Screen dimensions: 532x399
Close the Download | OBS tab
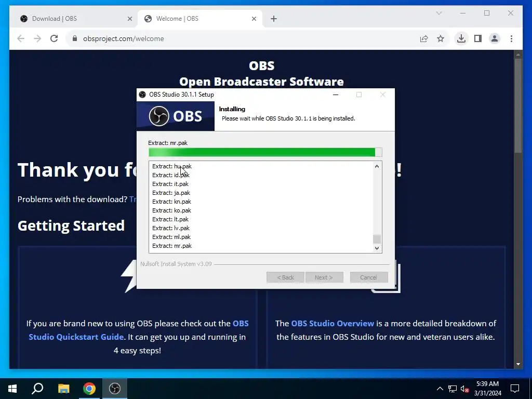pyautogui.click(x=129, y=19)
